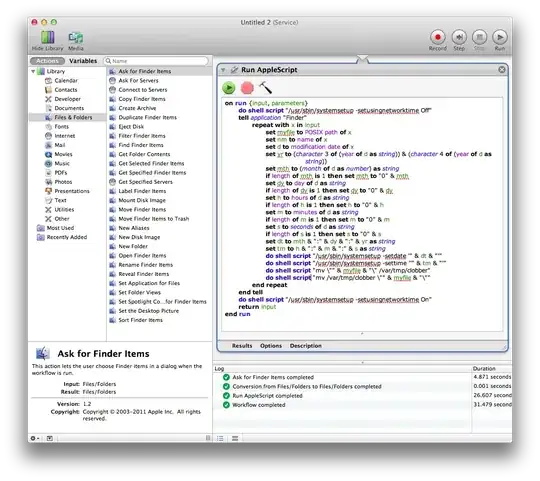Switch to the Variables tab
This screenshot has width=540, height=481.
pos(83,61)
